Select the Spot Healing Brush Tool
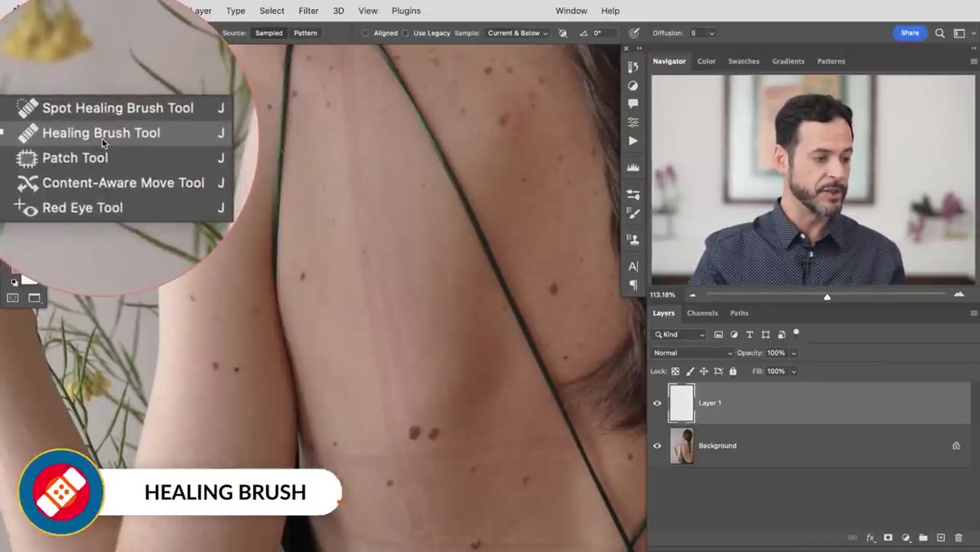The image size is (980, 552). 117,108
